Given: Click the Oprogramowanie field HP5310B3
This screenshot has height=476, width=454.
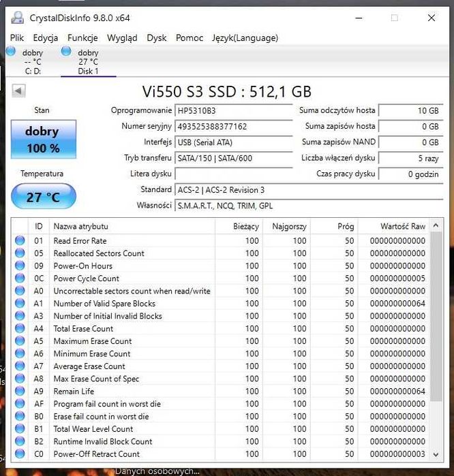Looking at the screenshot, I should (x=233, y=110).
